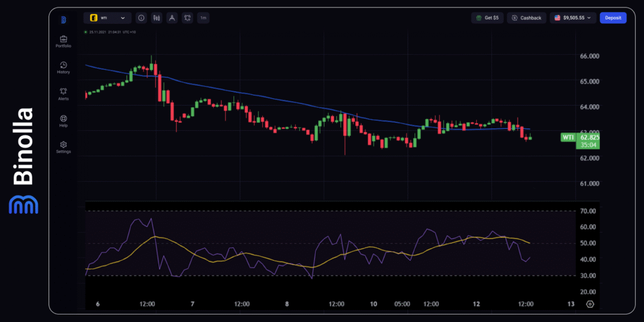
Task: Click the asset info icon
Action: coord(141,18)
